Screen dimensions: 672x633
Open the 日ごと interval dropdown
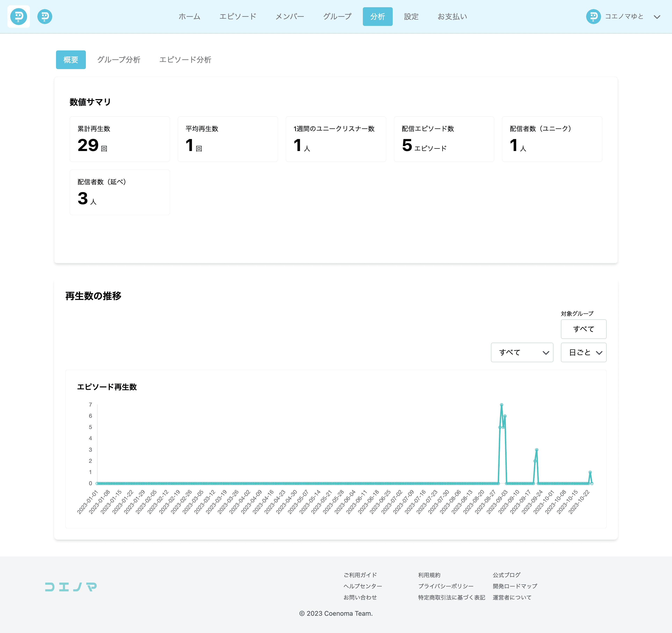point(583,352)
